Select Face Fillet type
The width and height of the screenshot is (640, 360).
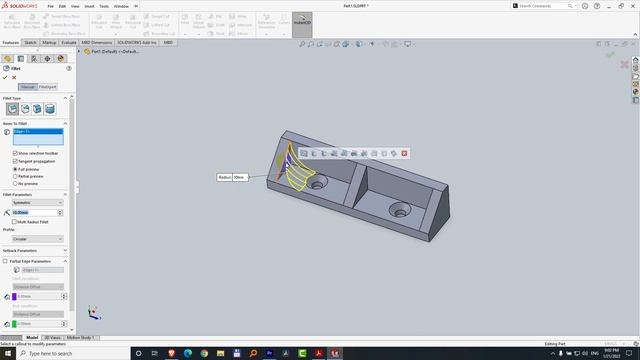tap(37, 109)
